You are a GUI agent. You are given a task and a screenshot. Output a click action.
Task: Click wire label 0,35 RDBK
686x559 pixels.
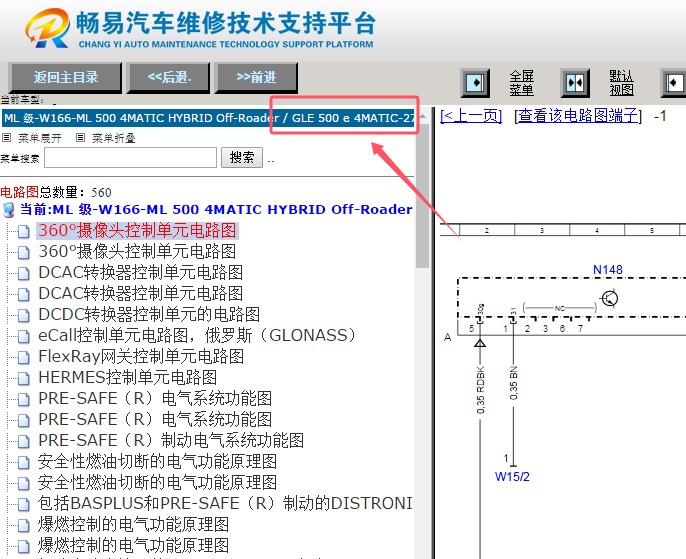480,390
